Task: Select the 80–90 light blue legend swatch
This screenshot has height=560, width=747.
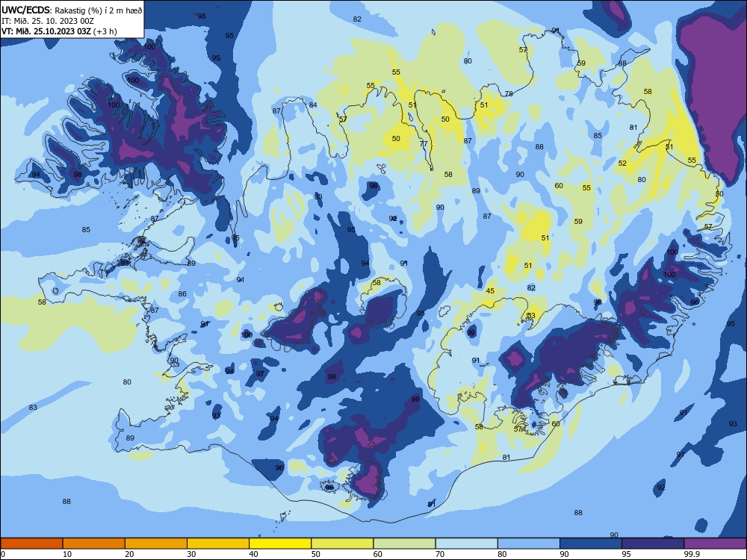Action: click(x=529, y=544)
